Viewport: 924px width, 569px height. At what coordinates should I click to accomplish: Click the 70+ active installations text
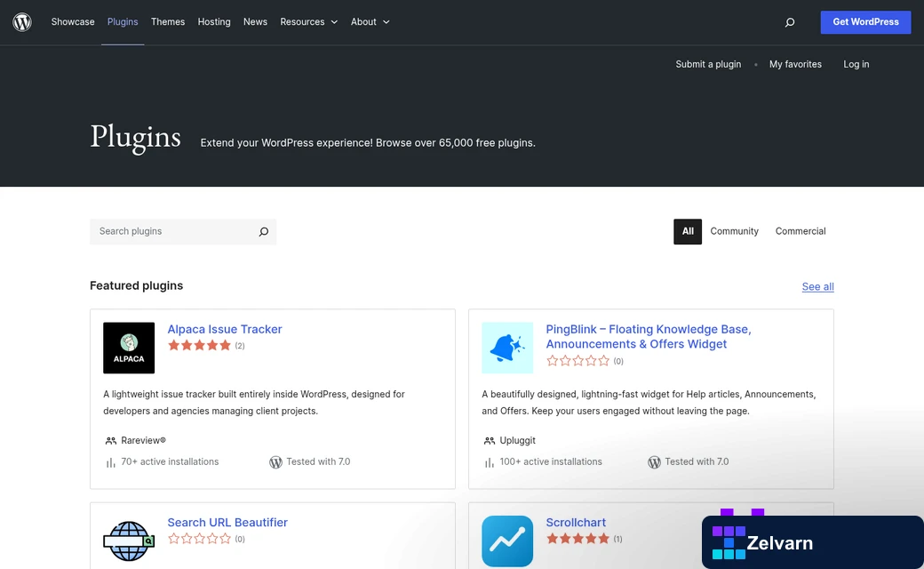coord(170,461)
